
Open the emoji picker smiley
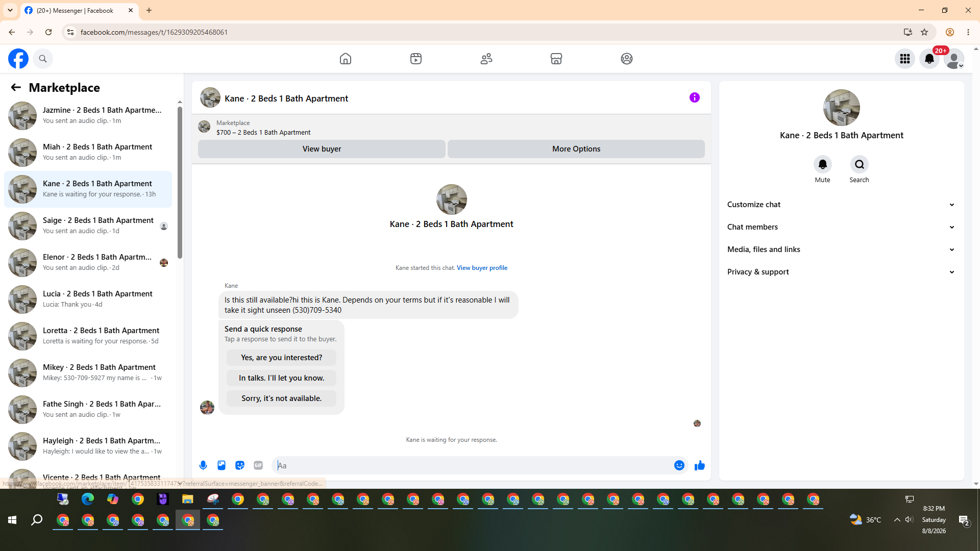(x=679, y=465)
